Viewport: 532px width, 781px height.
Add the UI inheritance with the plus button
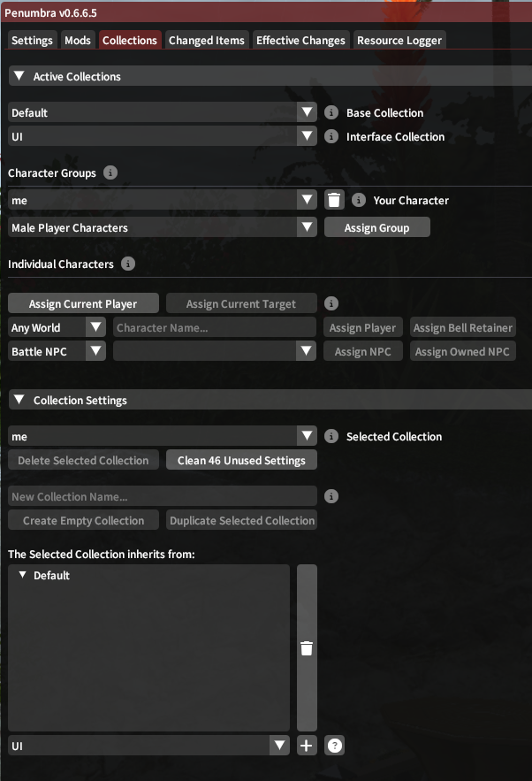(307, 746)
